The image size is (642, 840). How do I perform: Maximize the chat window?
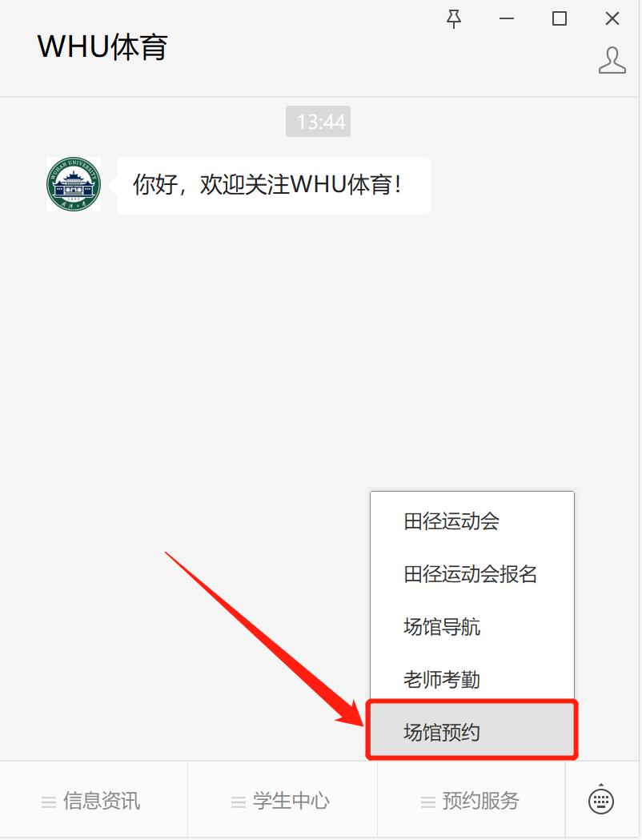pyautogui.click(x=560, y=19)
